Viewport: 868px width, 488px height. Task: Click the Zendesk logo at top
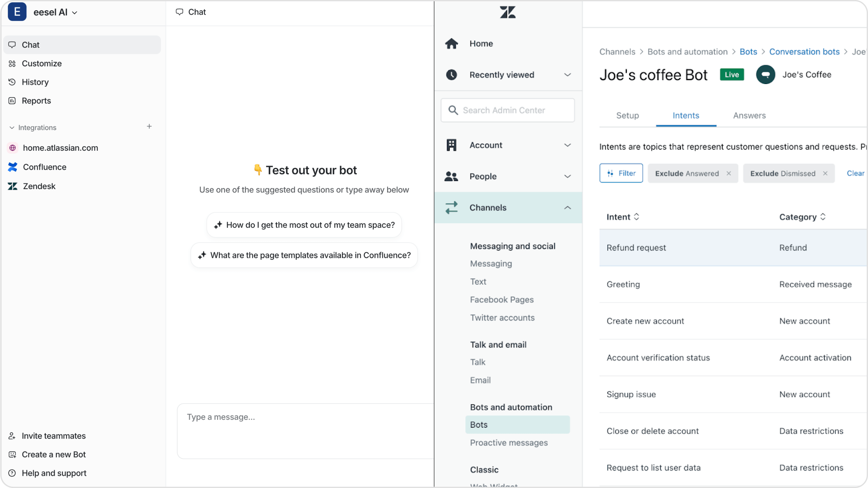507,12
